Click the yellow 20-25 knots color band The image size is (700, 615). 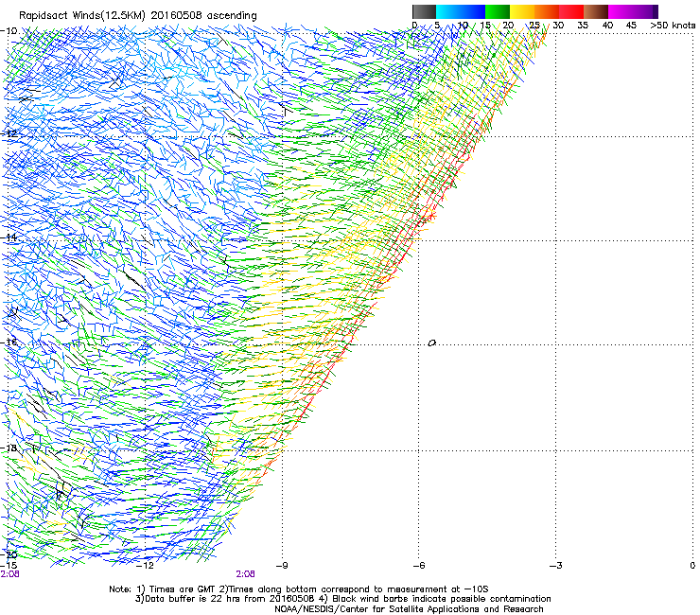522,11
